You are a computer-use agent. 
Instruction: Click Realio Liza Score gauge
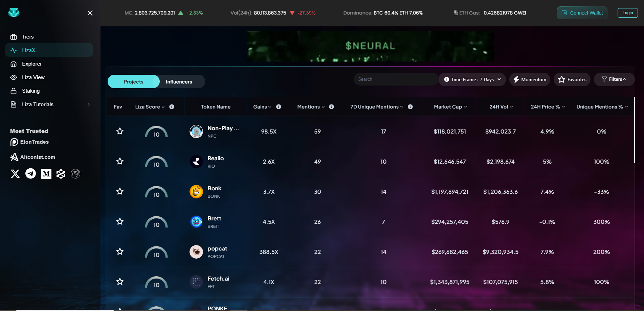tap(156, 162)
